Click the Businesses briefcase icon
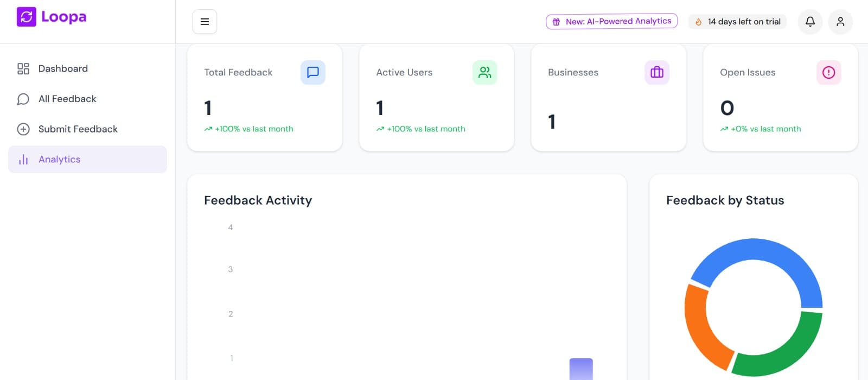Viewport: 868px width, 380px height. (x=657, y=72)
